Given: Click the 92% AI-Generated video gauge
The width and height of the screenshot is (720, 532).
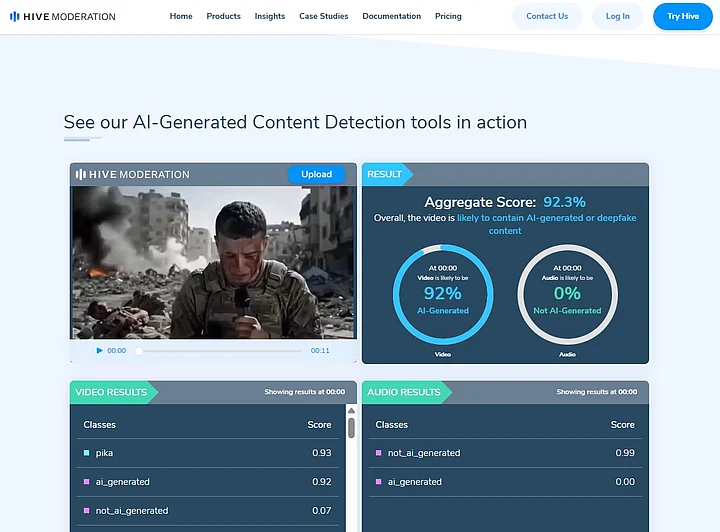Looking at the screenshot, I should coord(442,293).
